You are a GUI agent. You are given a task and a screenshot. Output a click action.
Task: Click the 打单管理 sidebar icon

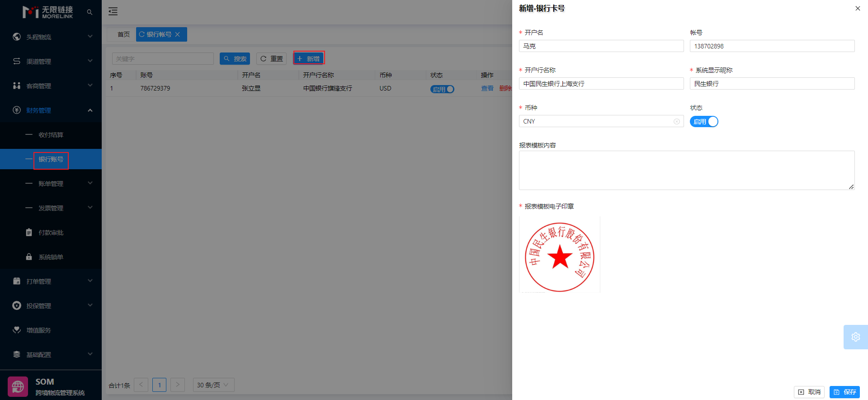(17, 281)
